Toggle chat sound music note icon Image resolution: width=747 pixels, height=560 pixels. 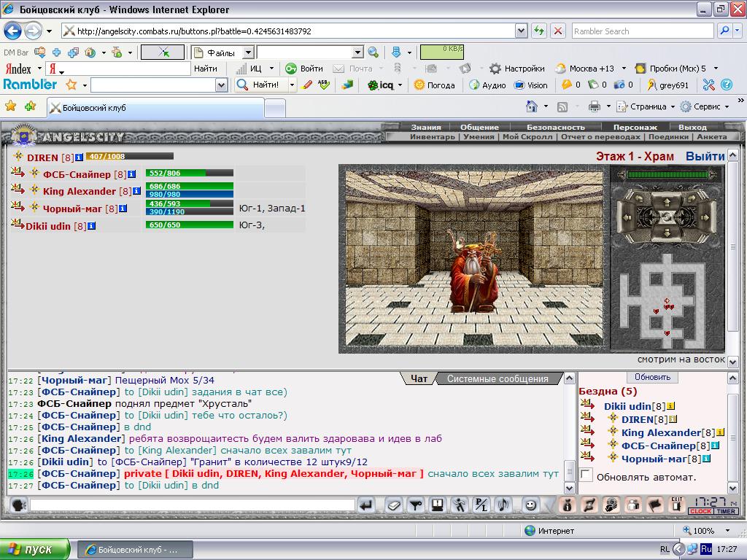click(503, 505)
